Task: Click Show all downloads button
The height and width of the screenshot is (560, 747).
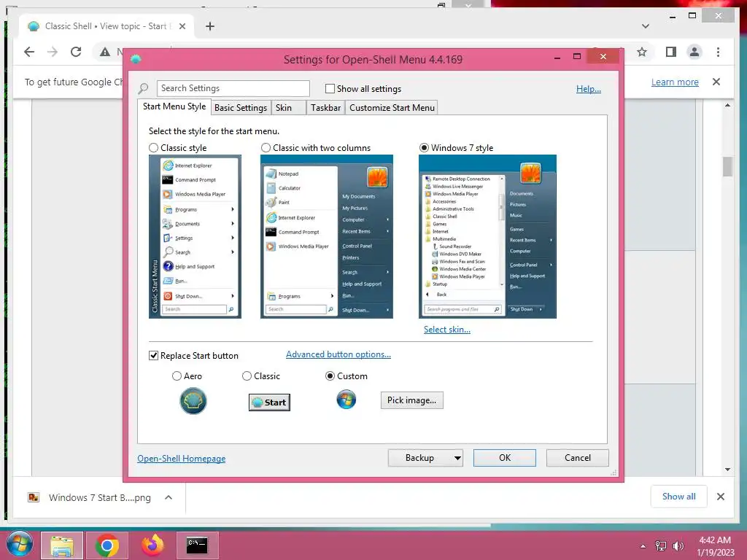Action: [679, 497]
